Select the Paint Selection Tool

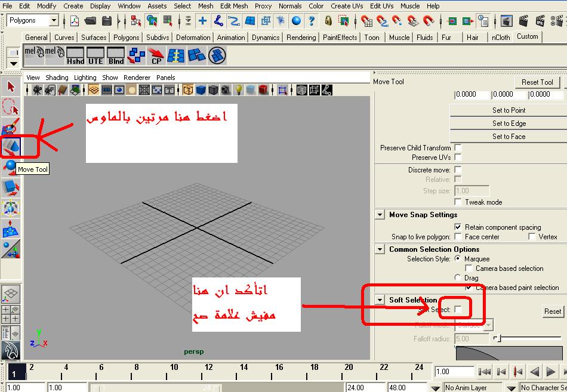click(x=11, y=126)
